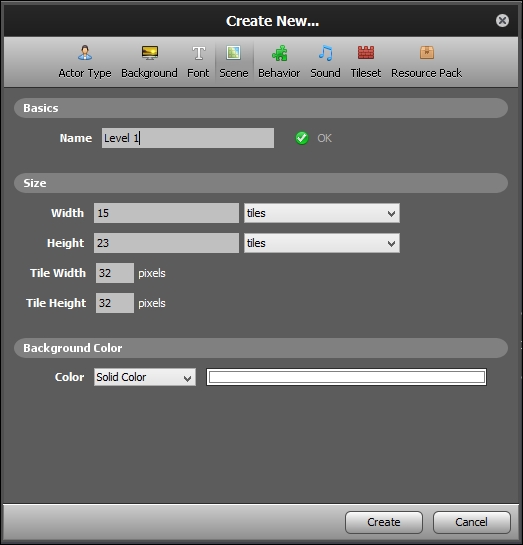Select the Actor Type icon
Image resolution: width=523 pixels, height=545 pixels.
point(85,53)
